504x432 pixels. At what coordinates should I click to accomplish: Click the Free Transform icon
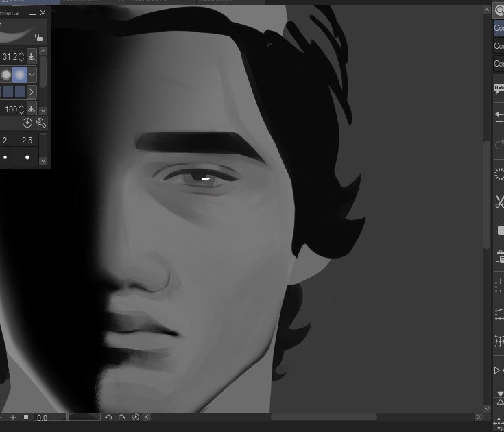pos(499,314)
